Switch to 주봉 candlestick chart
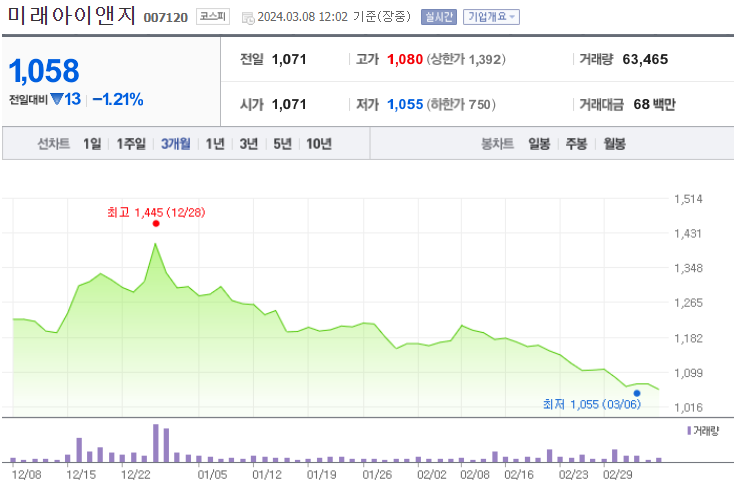Screen dimensions: 734x503 576,144
